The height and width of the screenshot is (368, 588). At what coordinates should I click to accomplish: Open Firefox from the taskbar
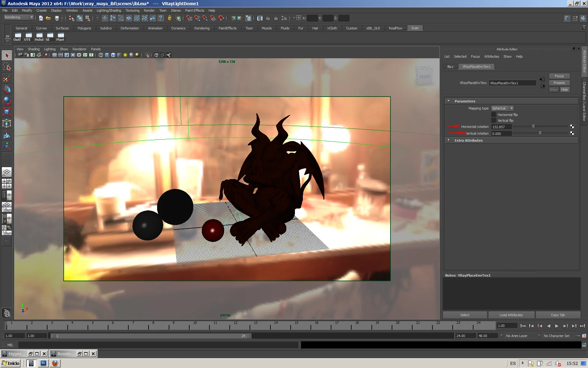coord(55,363)
